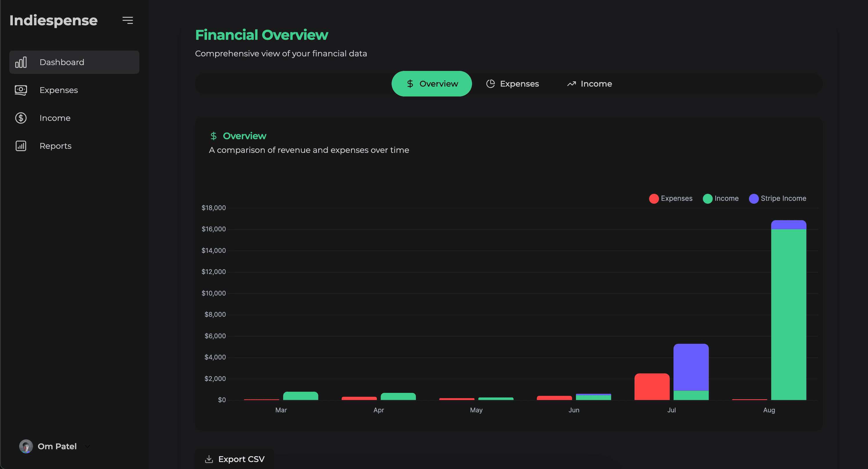Click the Income dollar-circle icon in sidebar
Image resolution: width=868 pixels, height=469 pixels.
click(x=21, y=118)
